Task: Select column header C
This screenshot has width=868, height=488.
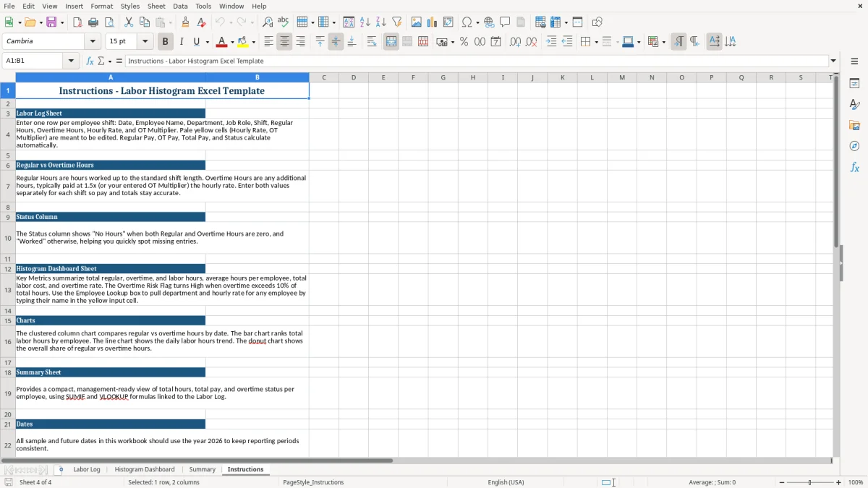Action: pyautogui.click(x=323, y=77)
